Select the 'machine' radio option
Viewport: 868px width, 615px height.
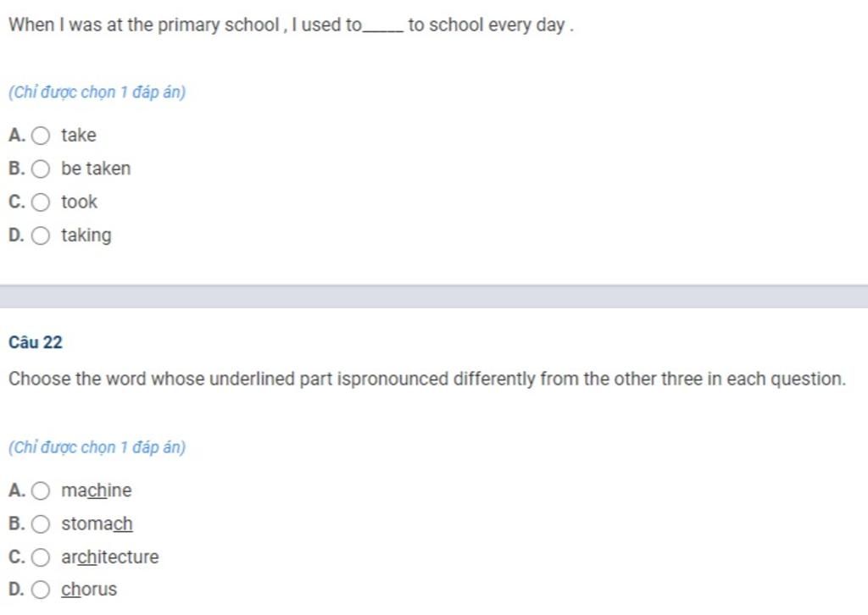[41, 490]
